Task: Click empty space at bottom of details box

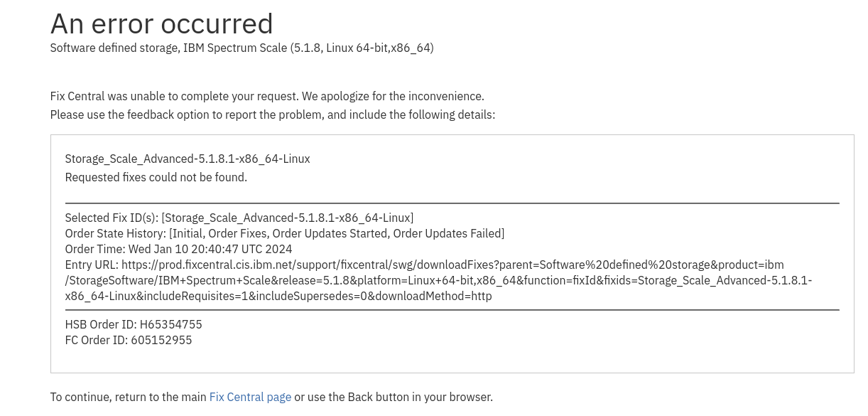Action: (452, 361)
